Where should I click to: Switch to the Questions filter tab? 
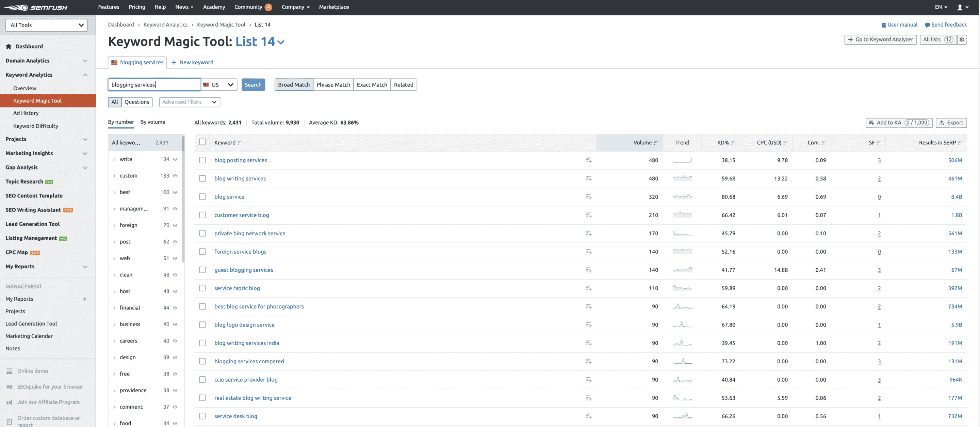(x=136, y=102)
